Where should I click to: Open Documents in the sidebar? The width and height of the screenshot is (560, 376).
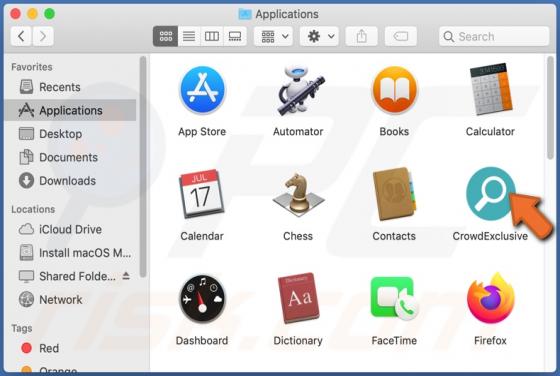pos(70,157)
